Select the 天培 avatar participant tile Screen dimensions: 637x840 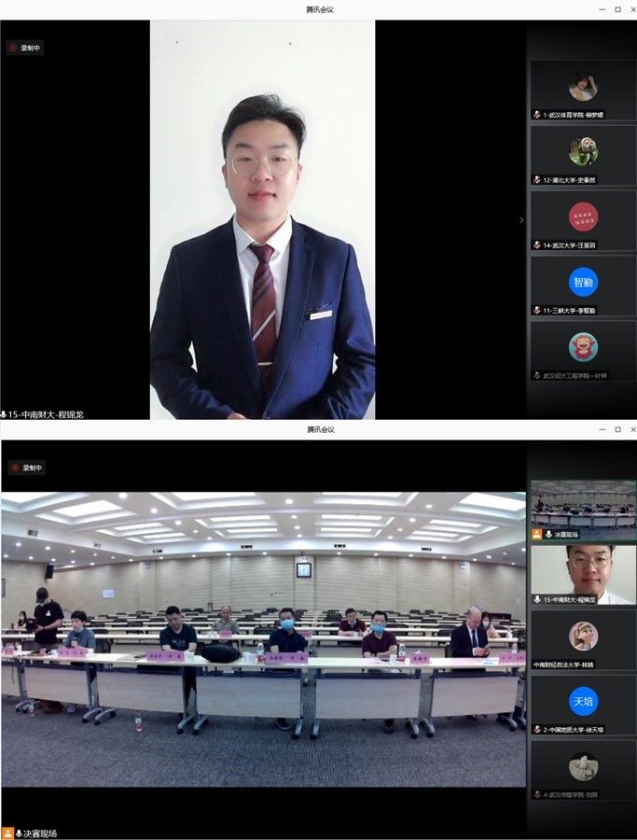click(583, 705)
